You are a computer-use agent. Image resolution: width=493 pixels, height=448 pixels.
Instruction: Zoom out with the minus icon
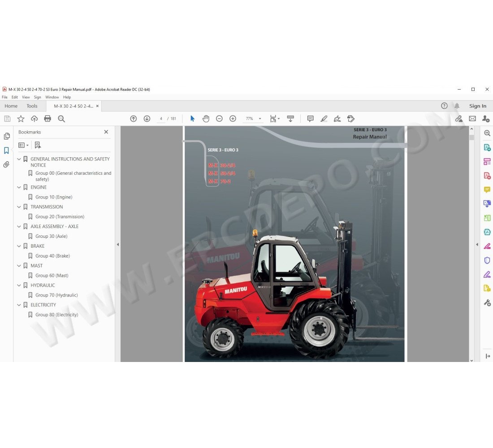219,119
